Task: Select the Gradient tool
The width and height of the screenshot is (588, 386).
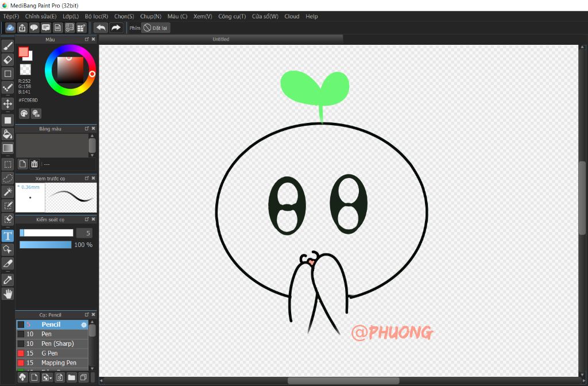Action: [7, 148]
